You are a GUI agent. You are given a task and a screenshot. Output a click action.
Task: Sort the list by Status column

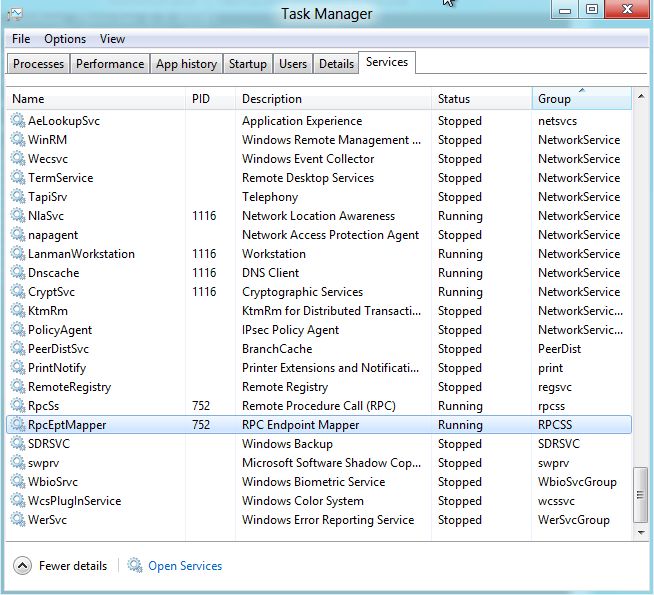(480, 99)
